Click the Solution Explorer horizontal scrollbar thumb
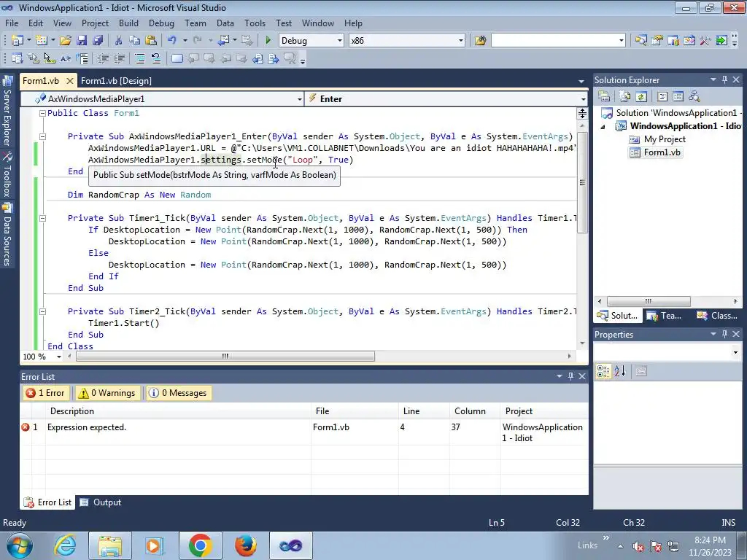 point(649,301)
